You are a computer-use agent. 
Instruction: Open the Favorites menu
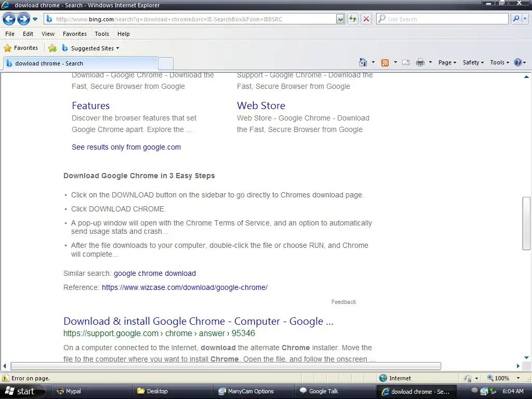click(75, 34)
